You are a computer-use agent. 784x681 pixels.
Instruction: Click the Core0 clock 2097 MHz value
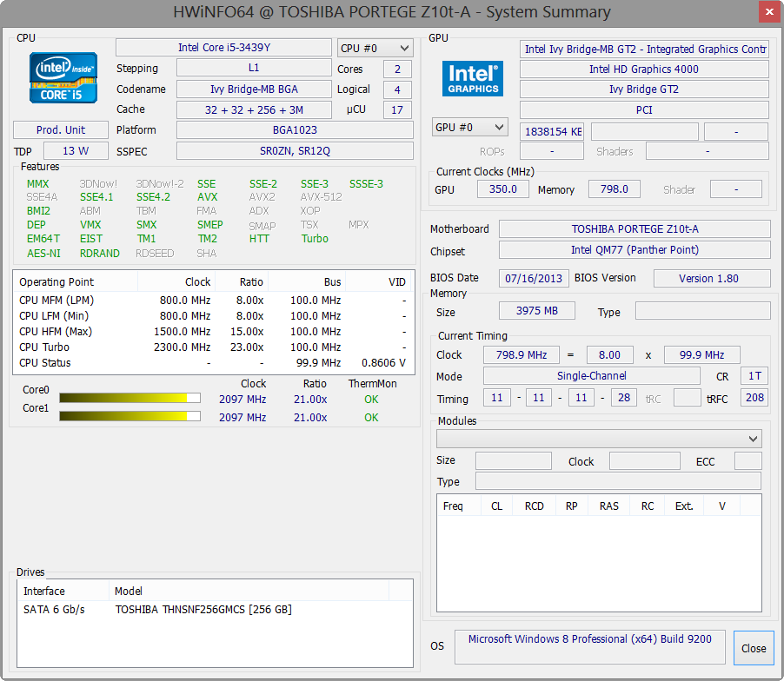[x=243, y=400]
